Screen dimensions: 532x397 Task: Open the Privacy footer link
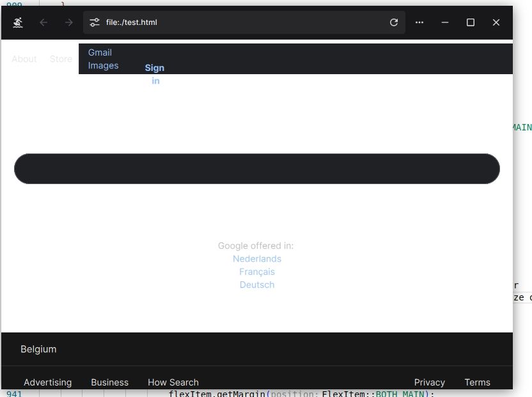tap(429, 382)
